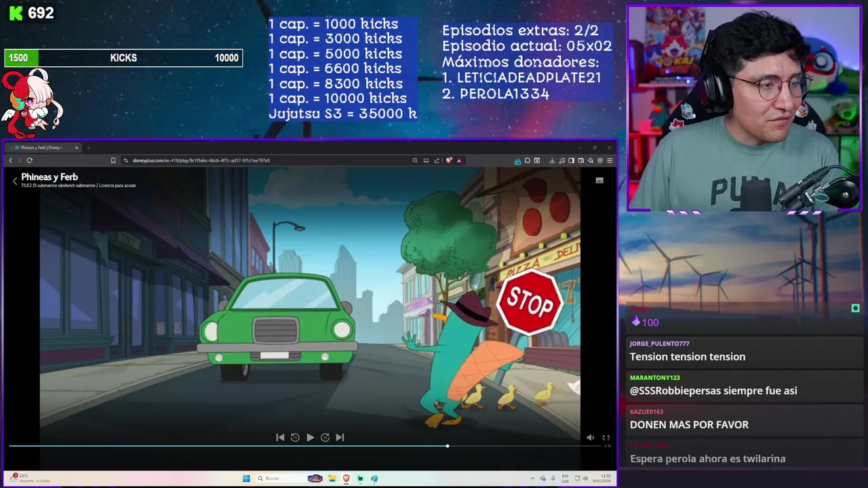The width and height of the screenshot is (868, 488).
Task: Open the browser downloads
Action: (x=552, y=161)
